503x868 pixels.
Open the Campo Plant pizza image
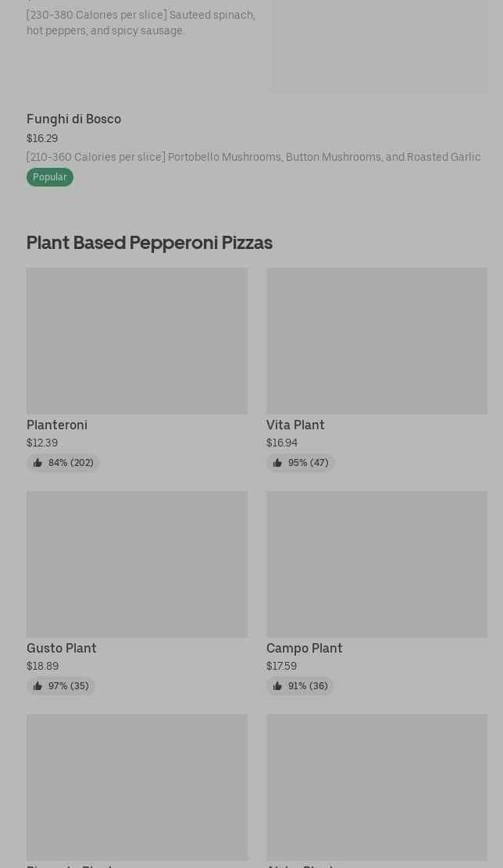tap(376, 564)
